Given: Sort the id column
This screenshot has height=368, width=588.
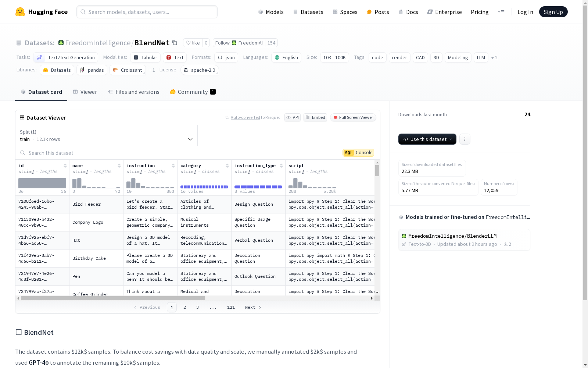Looking at the screenshot, I should coord(65,166).
